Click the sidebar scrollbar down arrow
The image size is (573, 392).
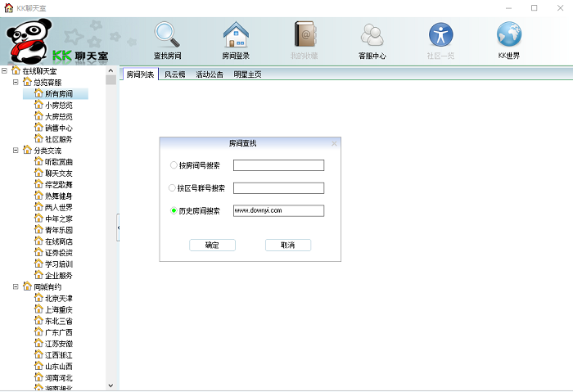[x=111, y=385]
